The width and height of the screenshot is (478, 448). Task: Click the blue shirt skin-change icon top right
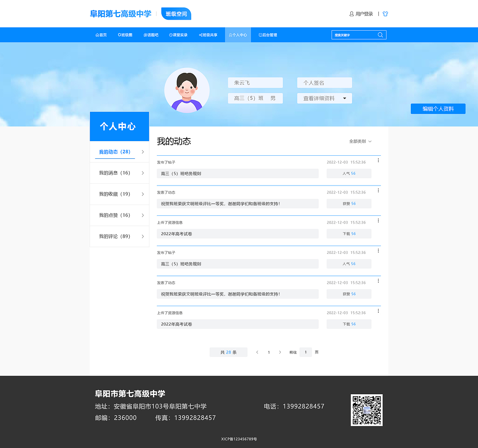pos(385,14)
